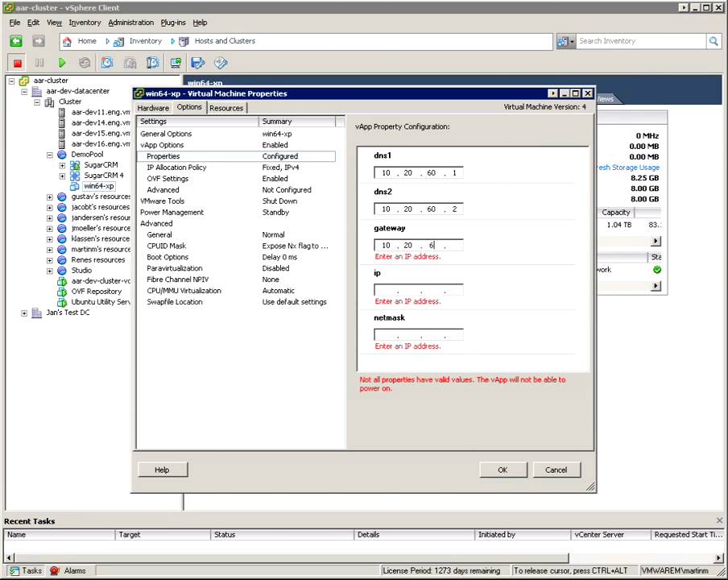Select IP Allocation Policy setting row

[236, 168]
